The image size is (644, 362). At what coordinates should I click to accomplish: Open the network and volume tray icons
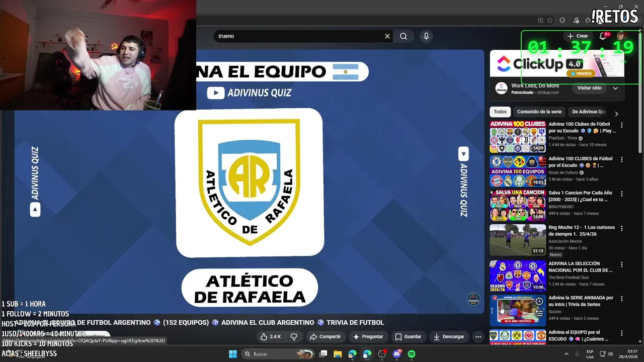[607, 354]
